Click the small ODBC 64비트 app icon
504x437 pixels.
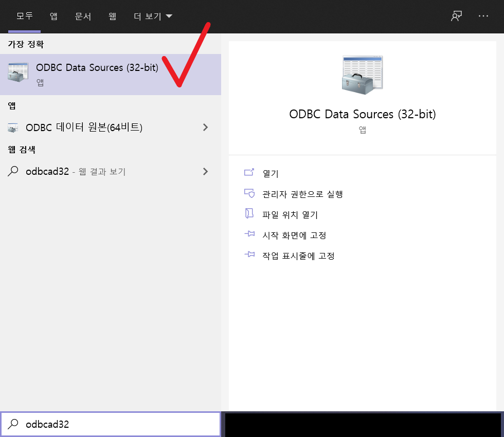(13, 128)
